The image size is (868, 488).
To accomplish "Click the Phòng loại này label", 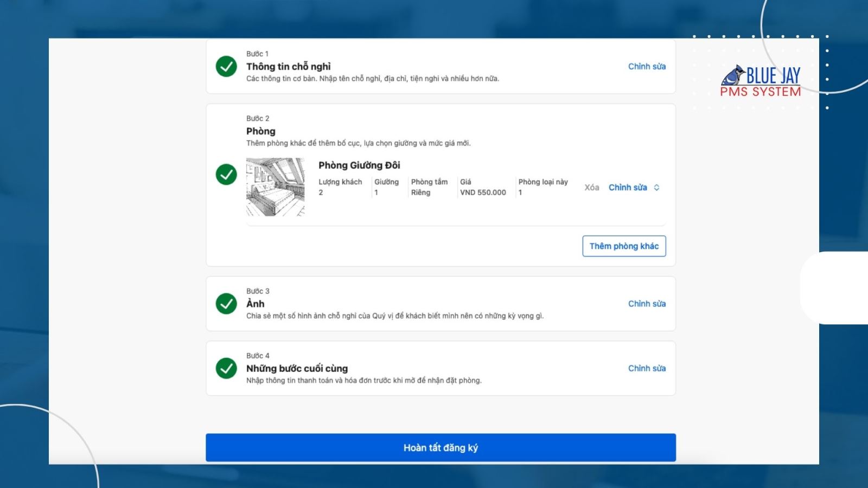I will click(543, 182).
